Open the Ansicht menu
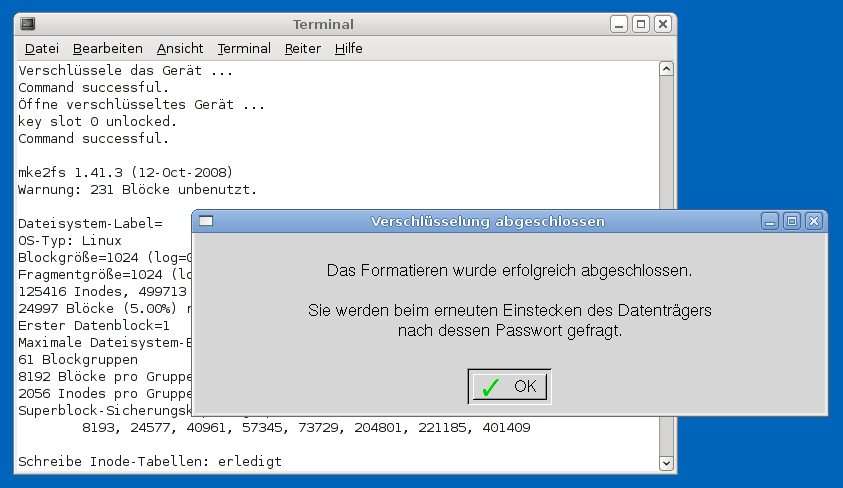The width and height of the screenshot is (843, 488). point(180,48)
